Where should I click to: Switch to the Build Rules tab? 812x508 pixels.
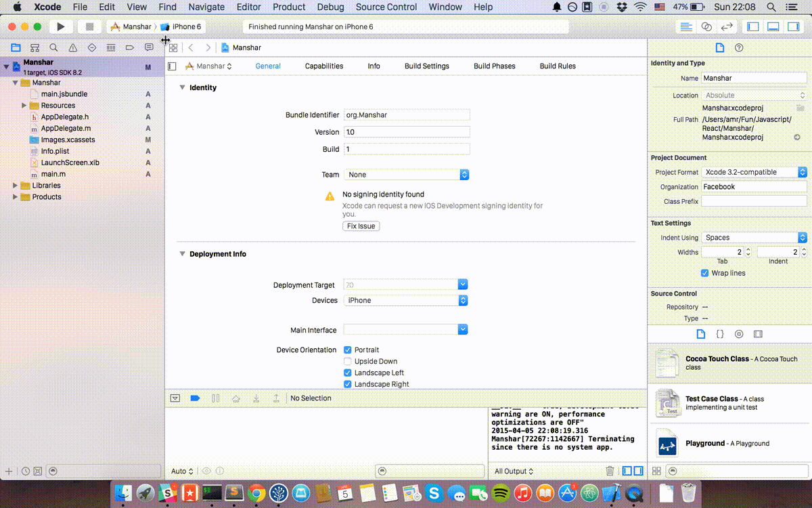click(x=558, y=66)
